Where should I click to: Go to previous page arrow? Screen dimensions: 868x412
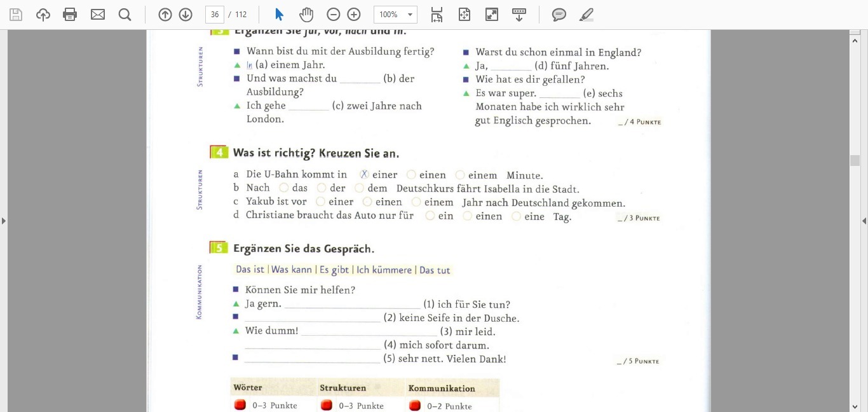click(165, 15)
